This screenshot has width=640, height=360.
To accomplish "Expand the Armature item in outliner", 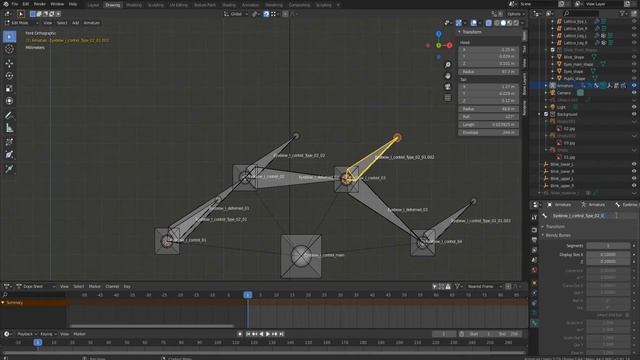I will pos(546,86).
